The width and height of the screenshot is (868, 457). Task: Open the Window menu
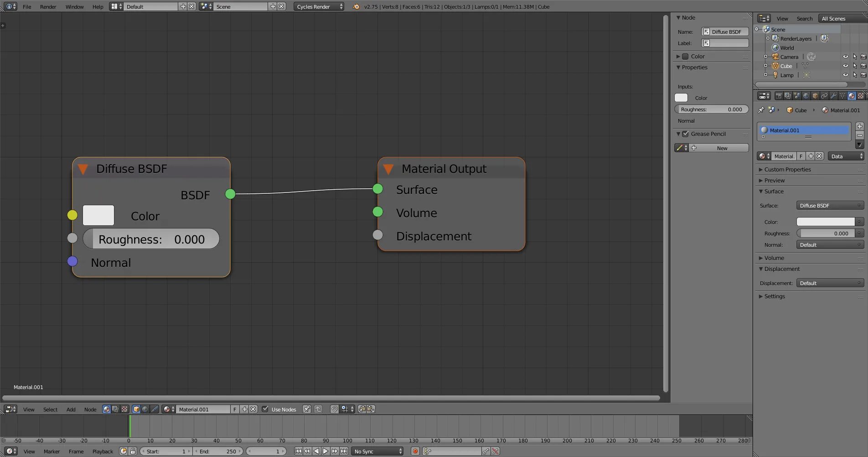[74, 6]
